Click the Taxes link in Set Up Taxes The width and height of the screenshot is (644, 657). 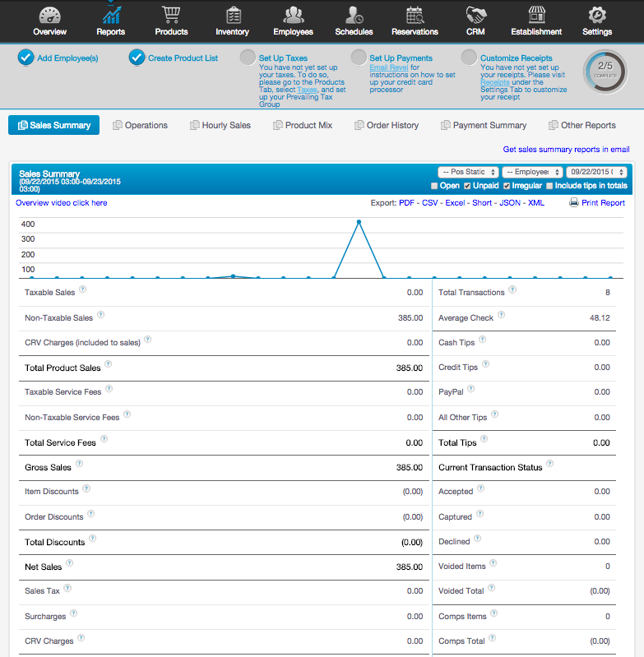pyautogui.click(x=307, y=90)
